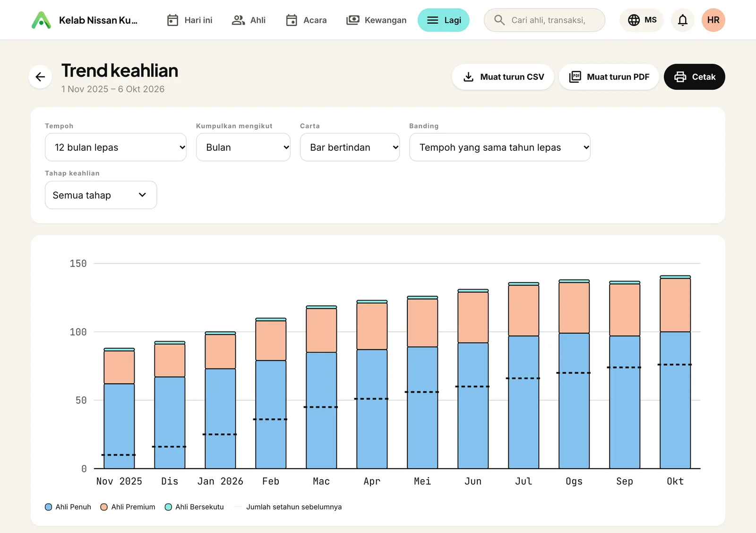
Task: Click the back arrow beside Trend keahlian
Action: pos(40,77)
